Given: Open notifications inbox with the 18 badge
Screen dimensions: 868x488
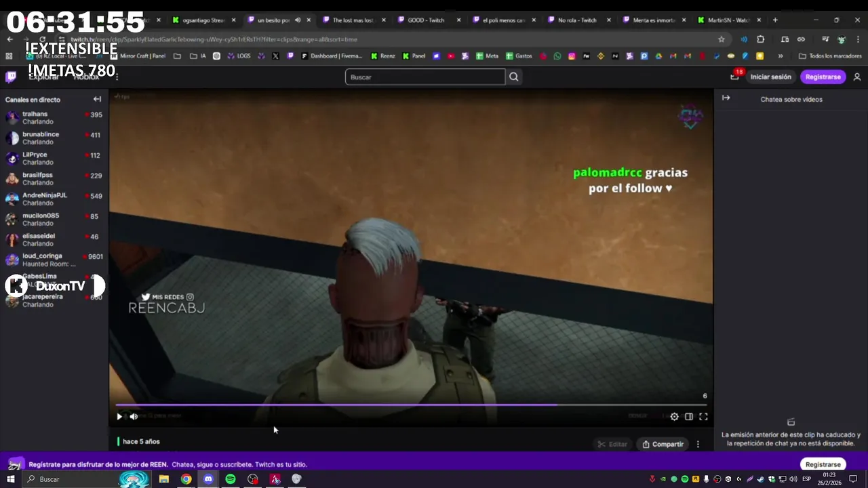Looking at the screenshot, I should click(735, 77).
